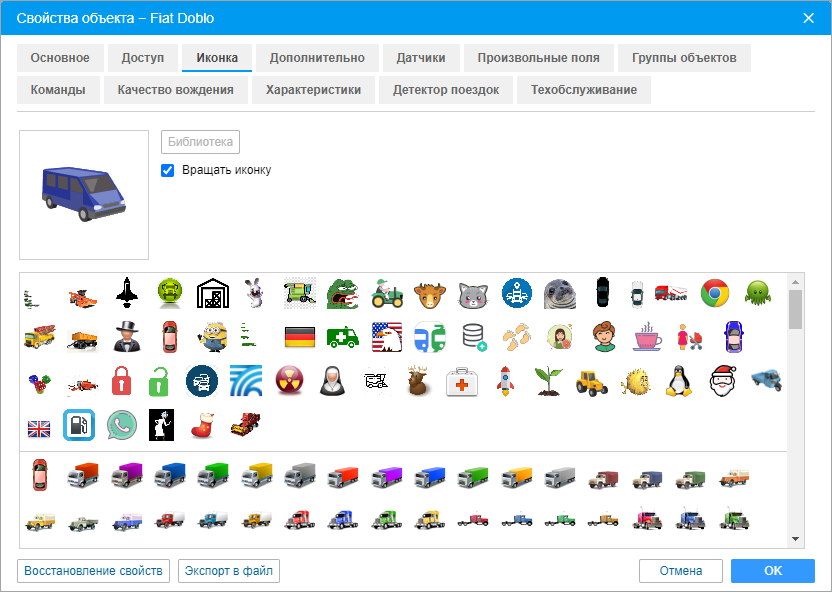Screen dimensions: 832x592
Task: Close the Свойства объекта dialog
Action: coord(809,18)
